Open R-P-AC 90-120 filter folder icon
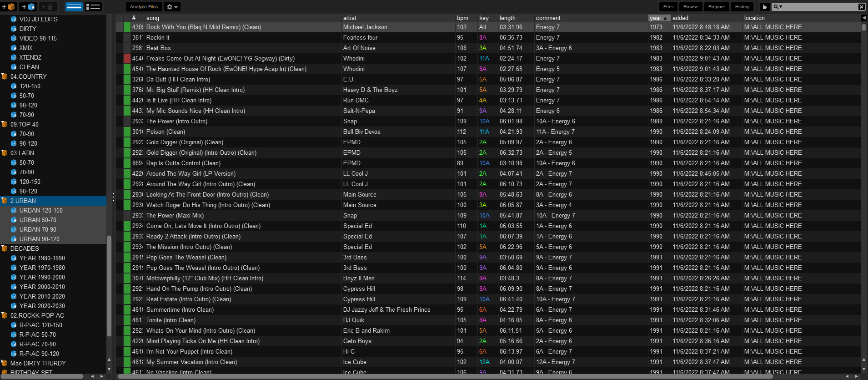Screen dimensions: 868x380 [14, 354]
